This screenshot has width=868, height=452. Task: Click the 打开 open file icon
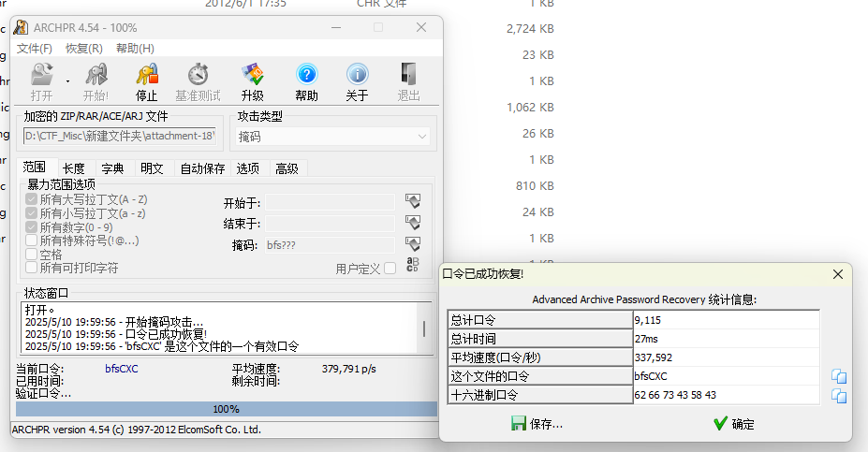coord(41,81)
